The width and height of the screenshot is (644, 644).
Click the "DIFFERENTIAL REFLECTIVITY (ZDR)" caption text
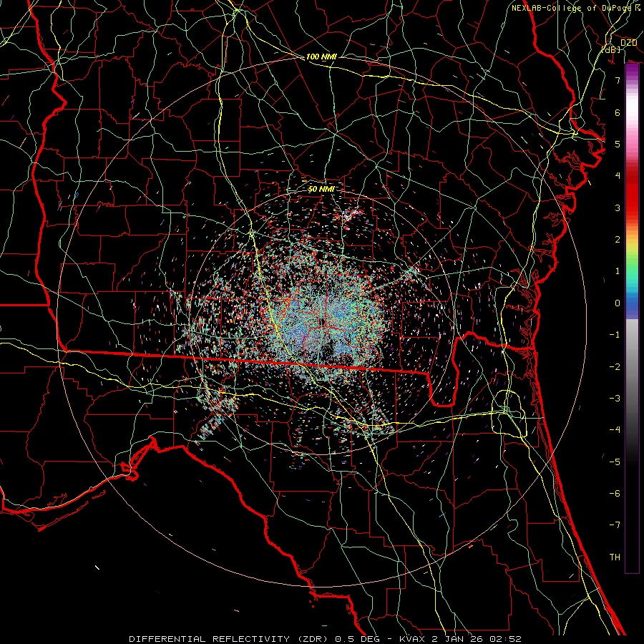click(230, 639)
